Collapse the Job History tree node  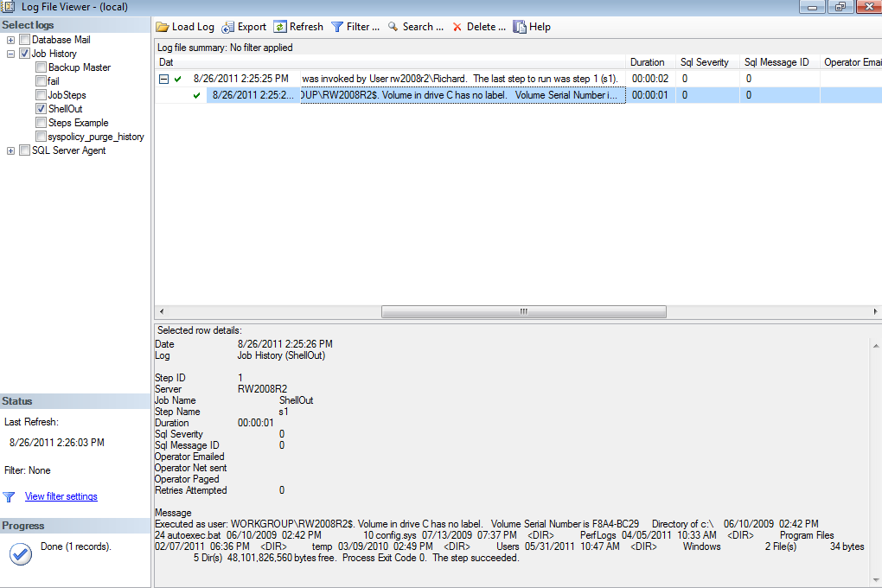pos(10,54)
